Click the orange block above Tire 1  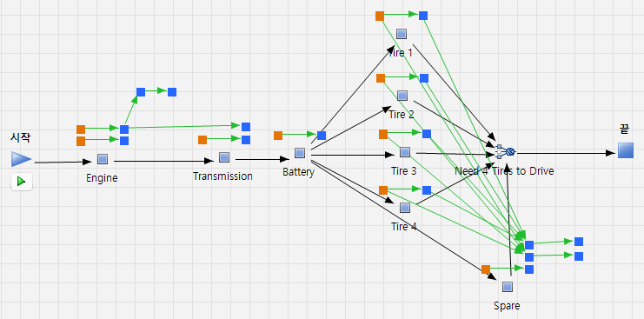tap(380, 16)
